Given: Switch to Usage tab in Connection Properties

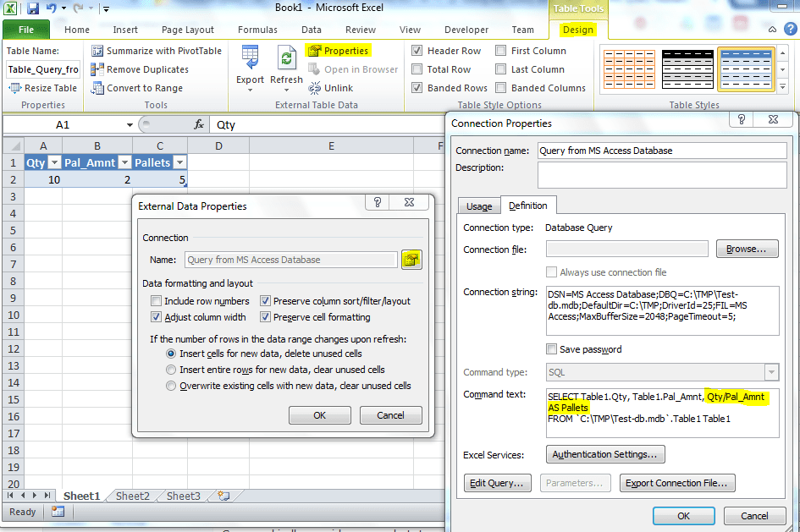Looking at the screenshot, I should [479, 206].
